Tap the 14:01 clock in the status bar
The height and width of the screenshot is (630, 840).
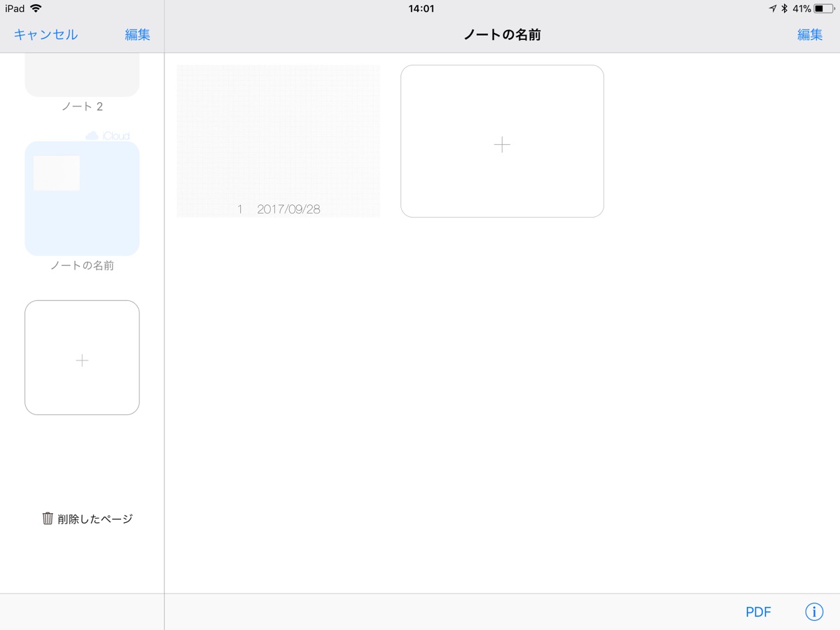point(421,8)
